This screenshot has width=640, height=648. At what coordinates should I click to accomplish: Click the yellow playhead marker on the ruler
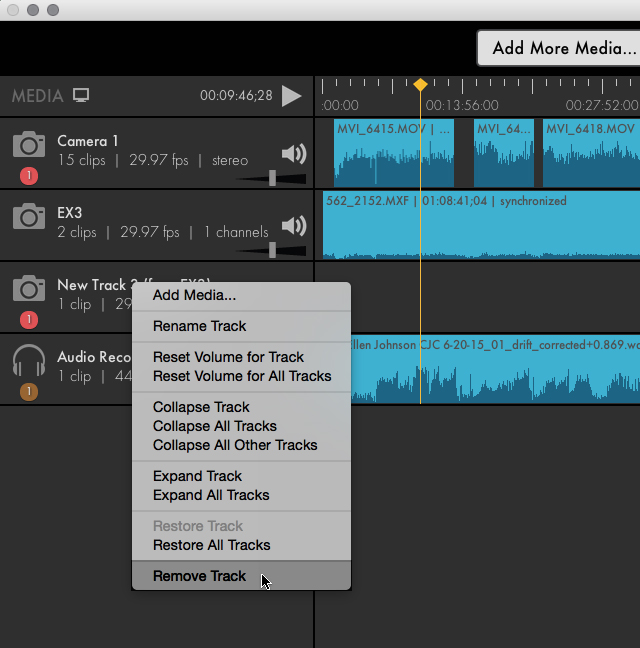420,84
